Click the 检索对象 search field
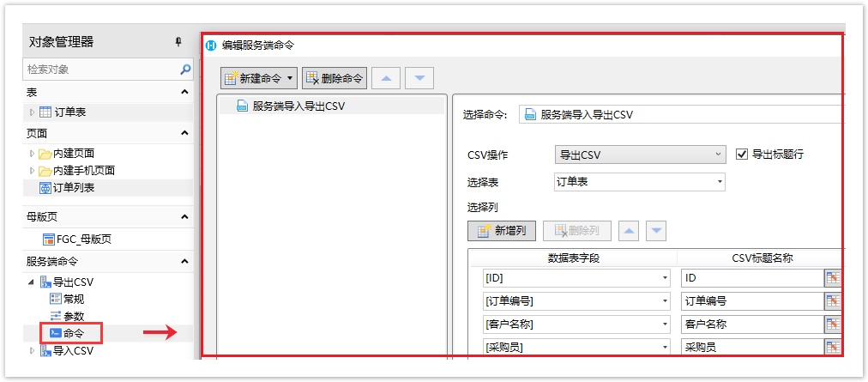 (x=99, y=69)
